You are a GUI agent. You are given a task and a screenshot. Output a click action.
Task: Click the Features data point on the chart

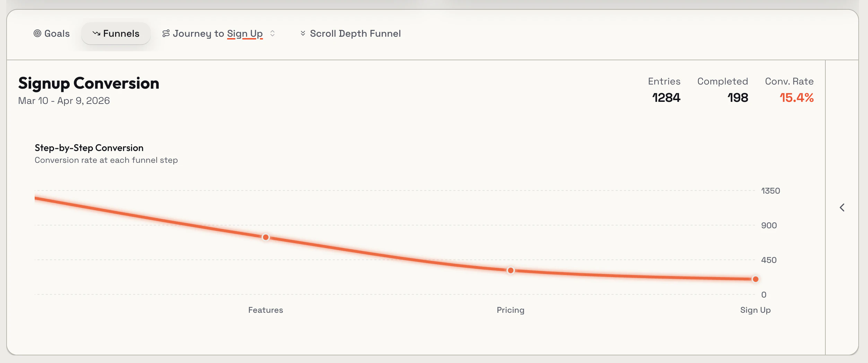[x=266, y=237]
